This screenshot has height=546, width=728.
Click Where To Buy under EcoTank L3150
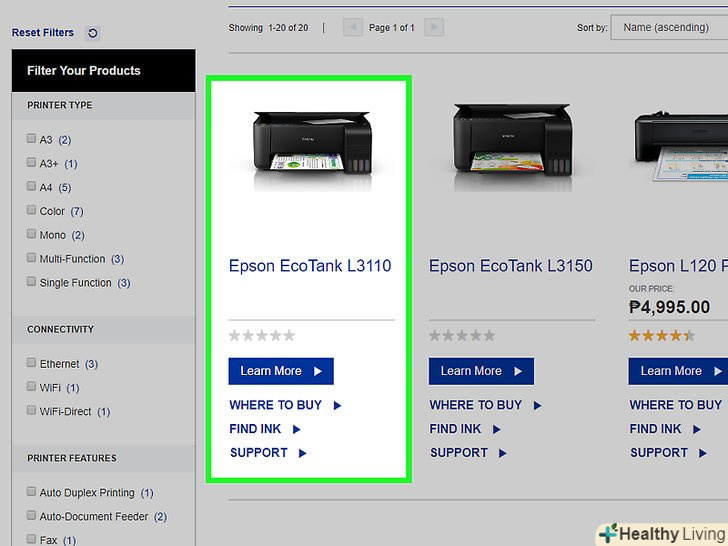(486, 405)
